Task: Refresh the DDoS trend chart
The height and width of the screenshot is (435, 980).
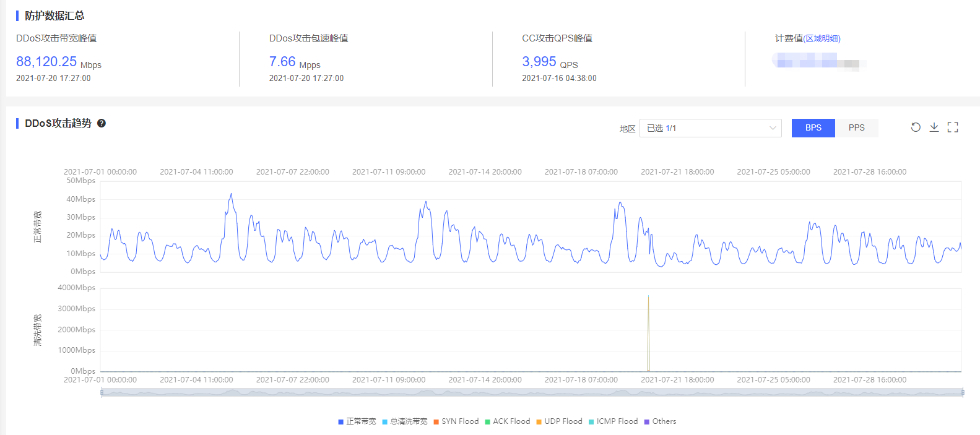Action: [916, 127]
